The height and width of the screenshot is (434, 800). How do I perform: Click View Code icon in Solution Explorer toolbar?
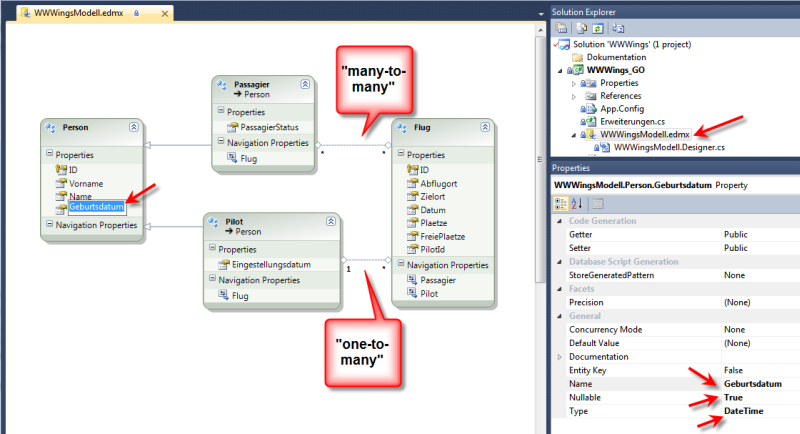click(618, 29)
